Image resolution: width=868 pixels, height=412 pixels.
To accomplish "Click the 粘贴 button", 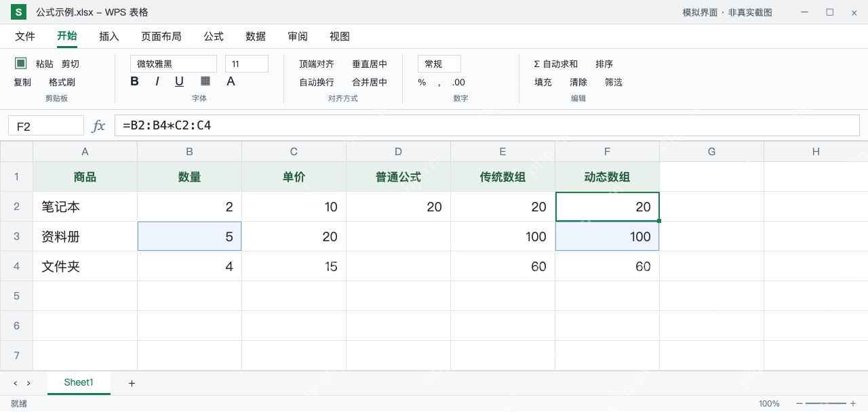I will click(45, 64).
